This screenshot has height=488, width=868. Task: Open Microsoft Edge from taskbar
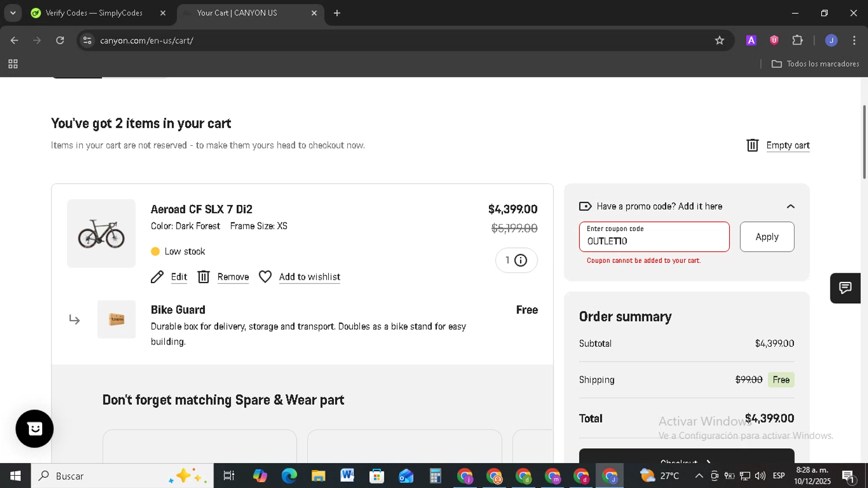289,476
